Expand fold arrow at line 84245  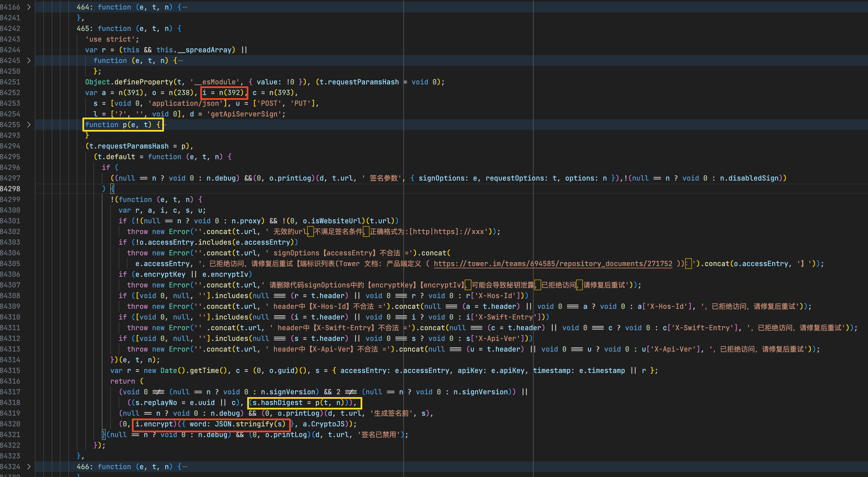click(x=29, y=61)
